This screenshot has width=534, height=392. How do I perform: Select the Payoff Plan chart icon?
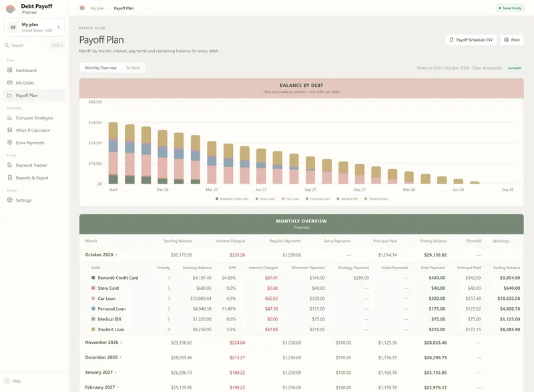tap(9, 95)
